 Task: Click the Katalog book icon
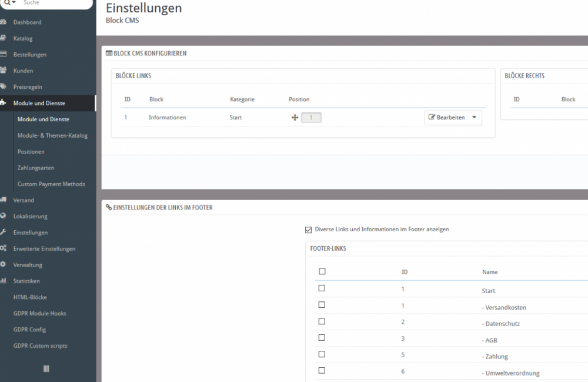pos(3,38)
